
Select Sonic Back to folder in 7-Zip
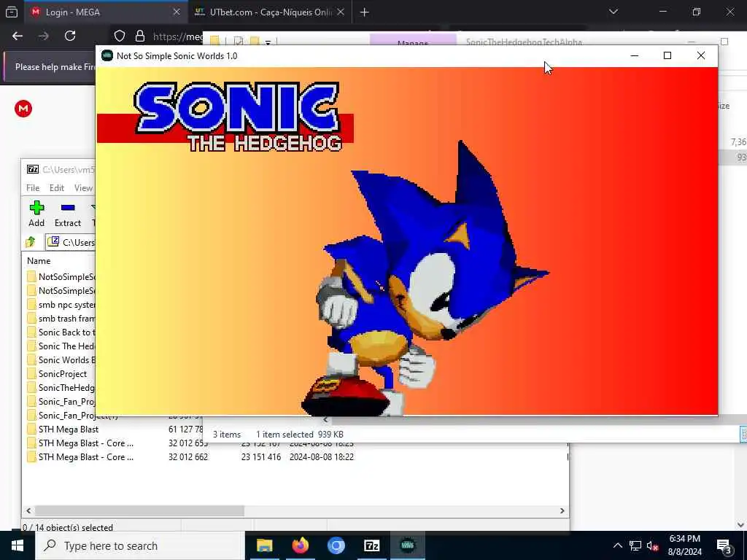[61, 332]
